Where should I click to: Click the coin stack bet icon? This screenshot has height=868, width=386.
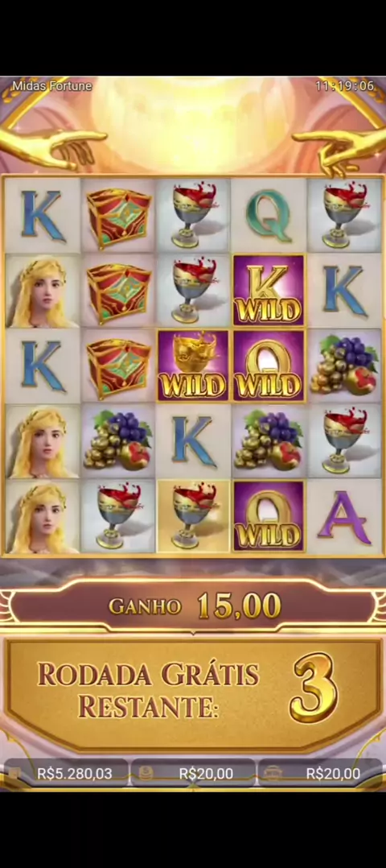pyautogui.click(x=146, y=773)
